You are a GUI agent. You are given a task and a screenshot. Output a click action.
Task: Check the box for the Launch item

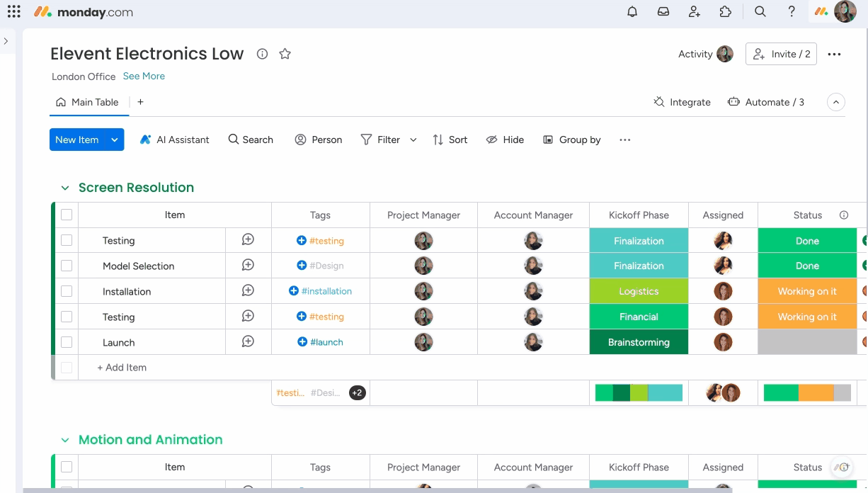67,342
